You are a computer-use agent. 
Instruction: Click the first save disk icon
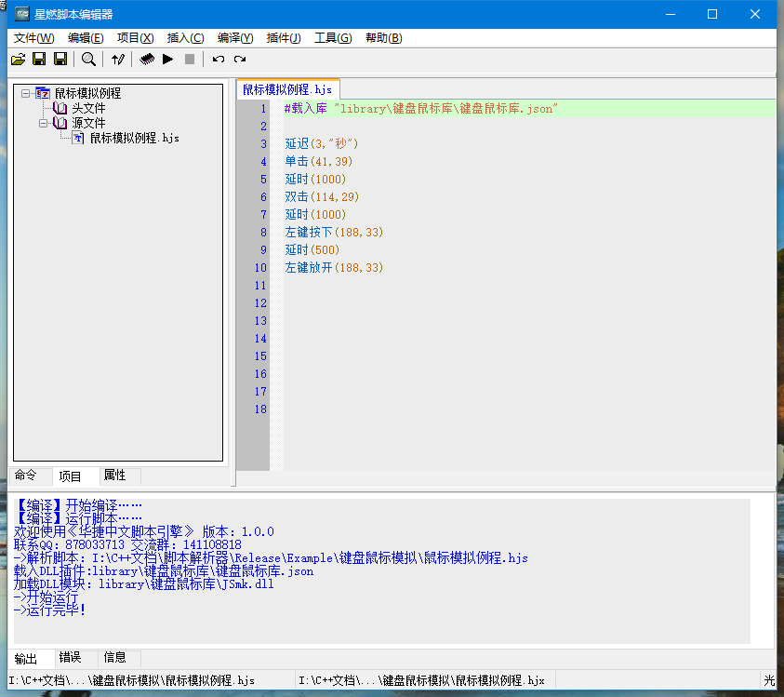click(39, 60)
